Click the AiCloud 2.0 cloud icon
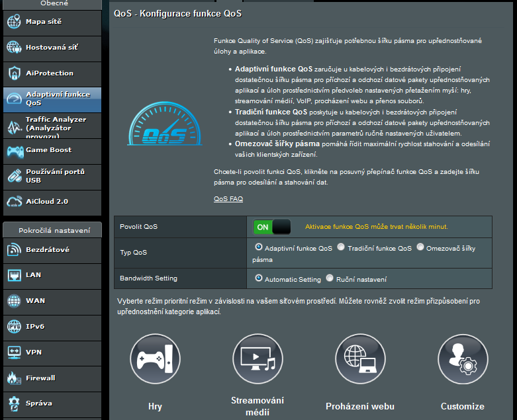Viewport: 517px width, 420px height. tap(15, 201)
